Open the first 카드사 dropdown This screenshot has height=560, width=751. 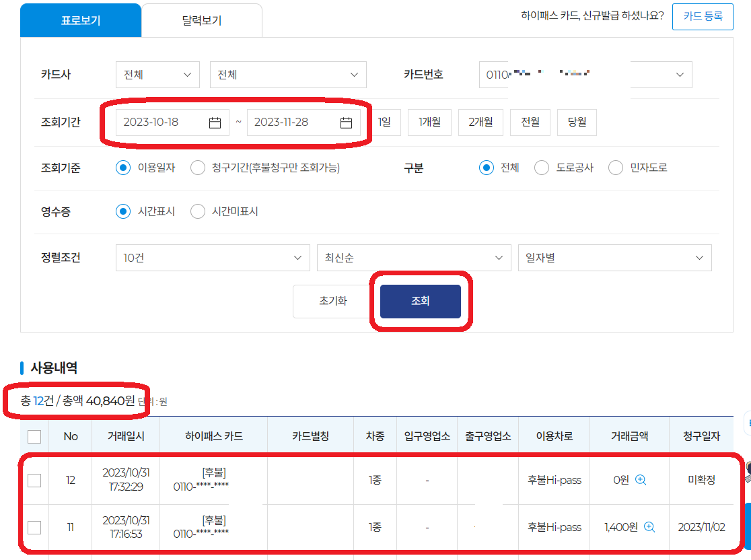pos(157,75)
